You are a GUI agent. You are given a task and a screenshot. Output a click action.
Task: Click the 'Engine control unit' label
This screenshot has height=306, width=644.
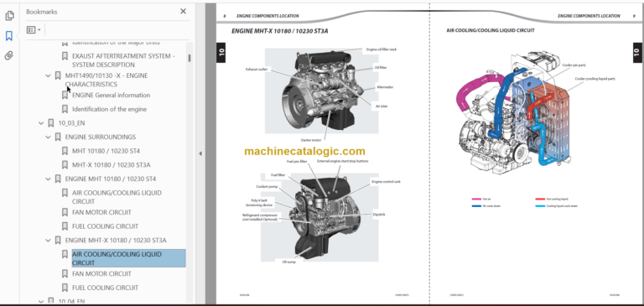click(386, 181)
